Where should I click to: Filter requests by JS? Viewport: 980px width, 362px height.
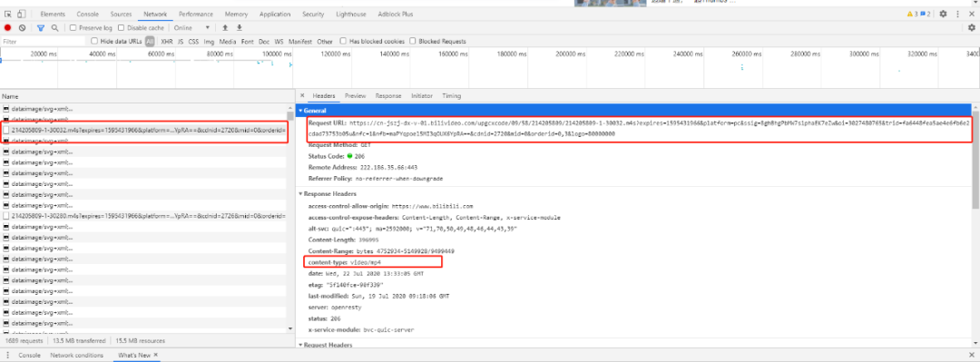click(181, 41)
